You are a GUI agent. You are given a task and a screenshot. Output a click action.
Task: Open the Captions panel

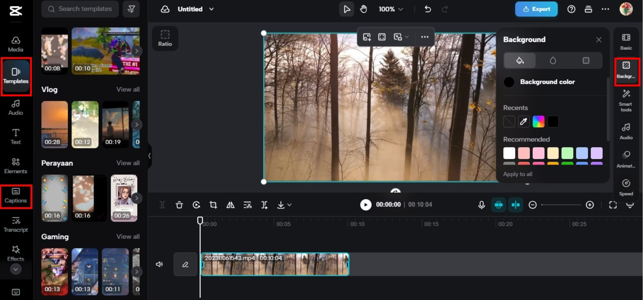click(x=16, y=197)
